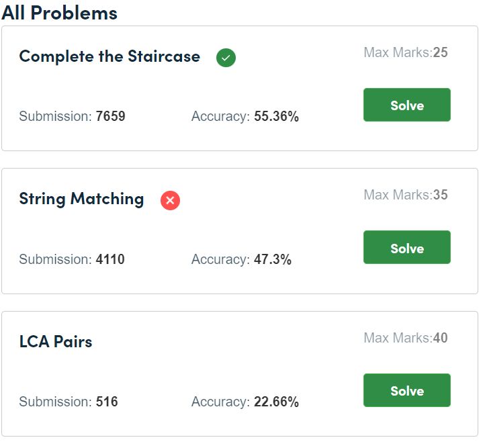Open the LCA Pairs title
The width and height of the screenshot is (485, 448).
coord(56,342)
